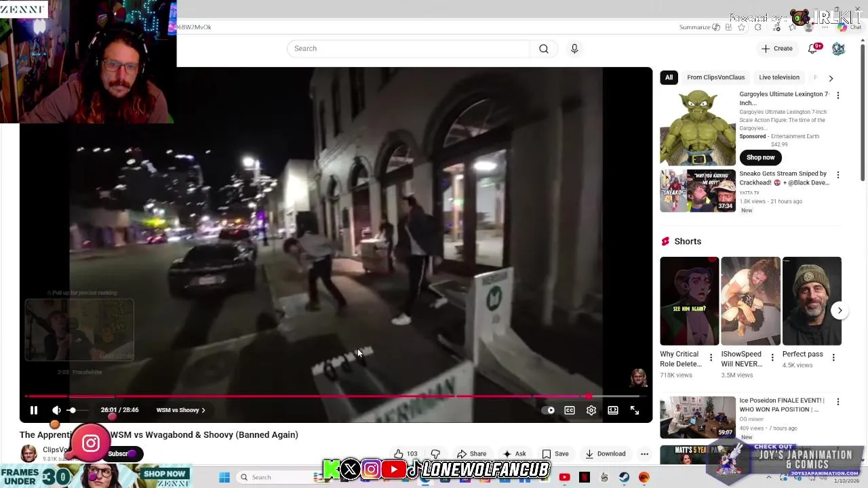Like the video with thumbs up

pos(406,454)
